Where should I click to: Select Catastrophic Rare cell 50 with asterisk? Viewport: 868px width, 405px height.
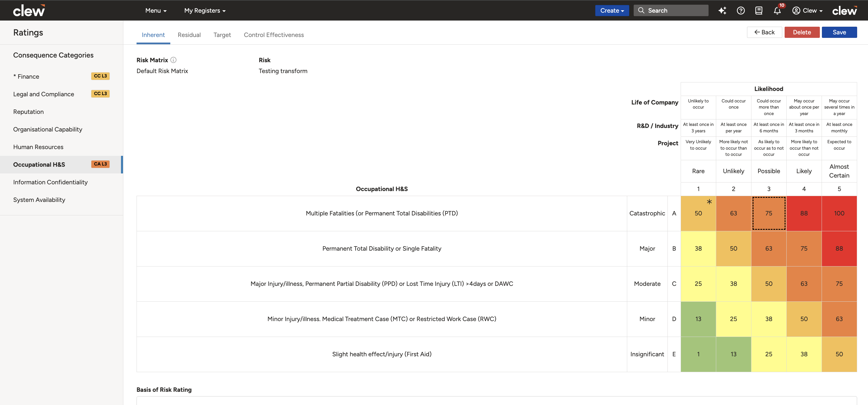click(698, 213)
